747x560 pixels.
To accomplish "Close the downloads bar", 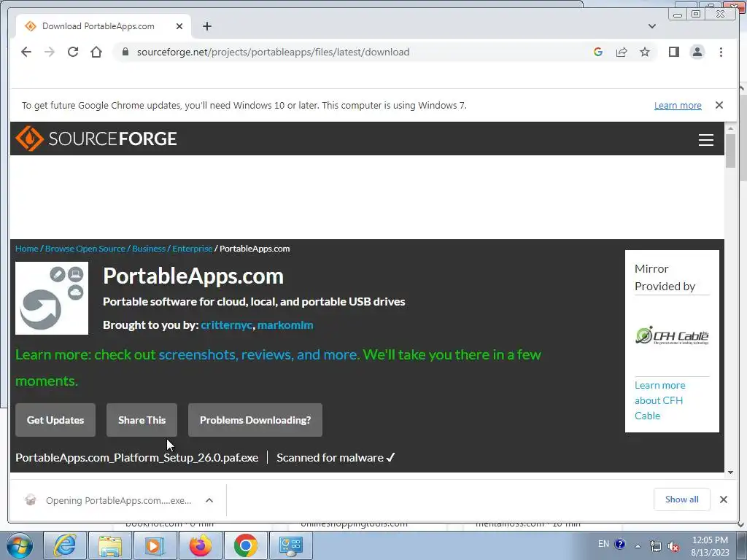I will [x=723, y=499].
